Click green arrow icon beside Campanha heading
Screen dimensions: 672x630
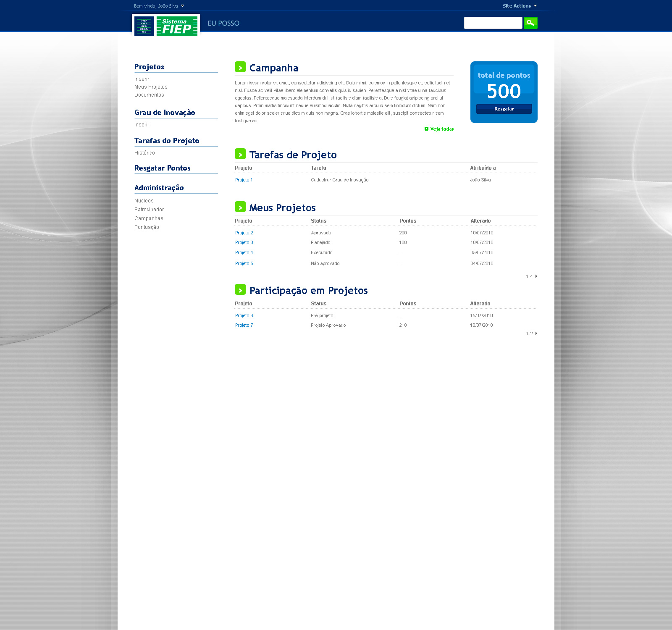[x=240, y=67]
